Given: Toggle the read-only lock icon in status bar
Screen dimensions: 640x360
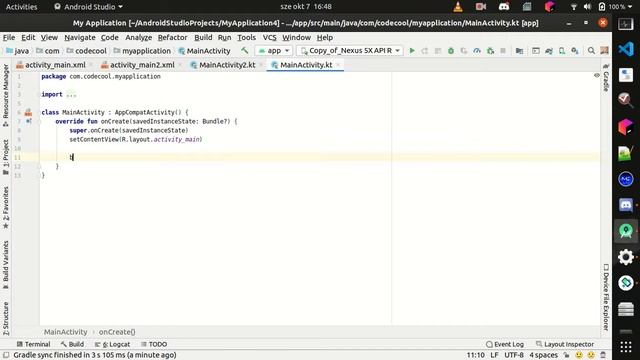Looking at the screenshot, I should coord(566,355).
